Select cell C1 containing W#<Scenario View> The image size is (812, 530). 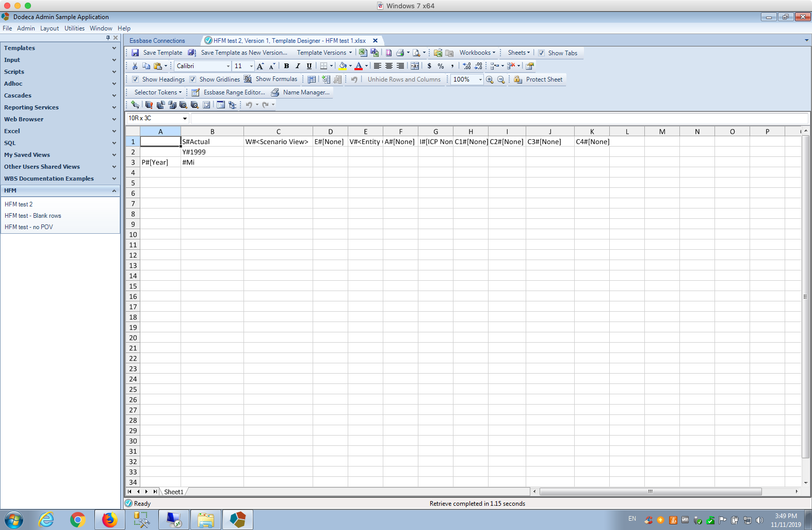[278, 141]
